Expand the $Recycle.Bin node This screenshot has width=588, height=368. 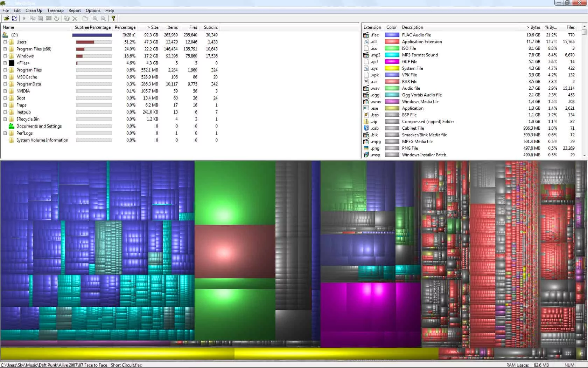[5, 119]
